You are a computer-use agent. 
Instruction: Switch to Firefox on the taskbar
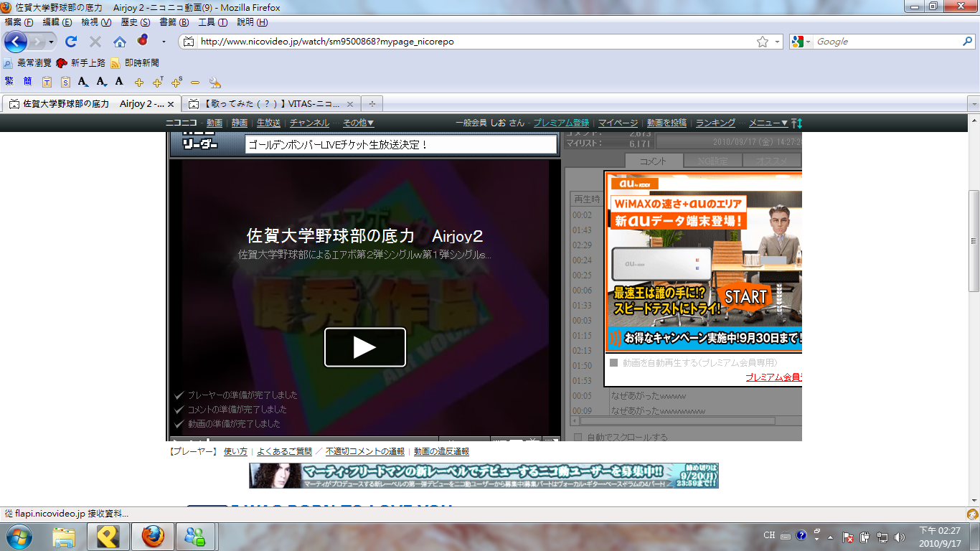[x=152, y=536]
